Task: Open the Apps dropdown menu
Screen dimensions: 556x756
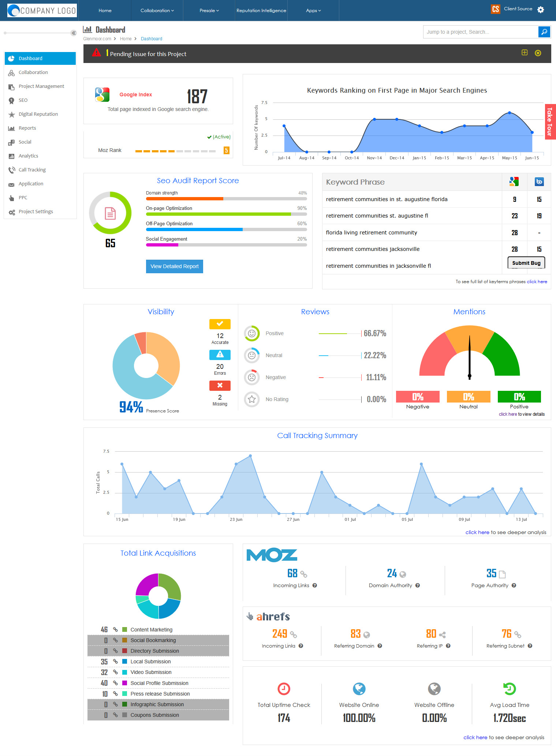Action: point(313,10)
